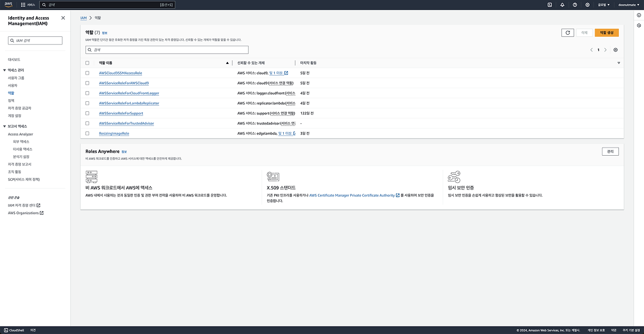Viewport: 644px width, 334px height.
Task: Open 개인 정보 보호 in the footer
Action: (596, 330)
